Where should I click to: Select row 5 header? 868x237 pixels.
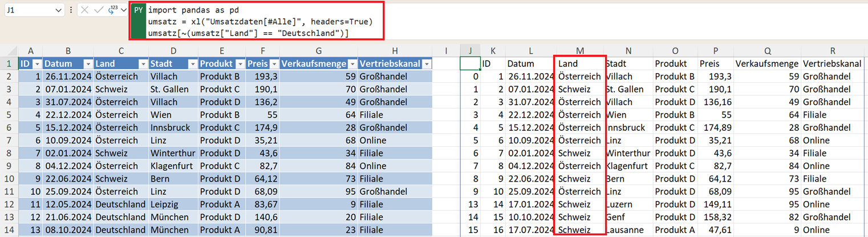click(x=9, y=115)
